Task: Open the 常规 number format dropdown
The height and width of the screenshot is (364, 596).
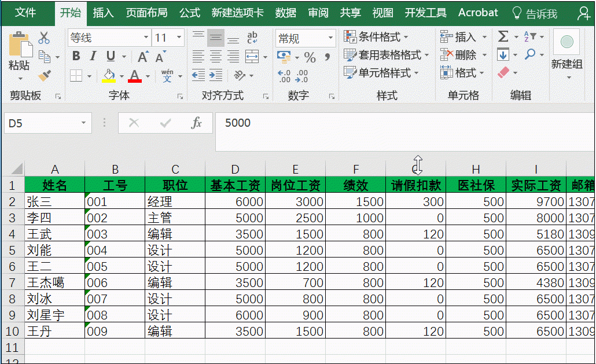Action: tap(330, 38)
